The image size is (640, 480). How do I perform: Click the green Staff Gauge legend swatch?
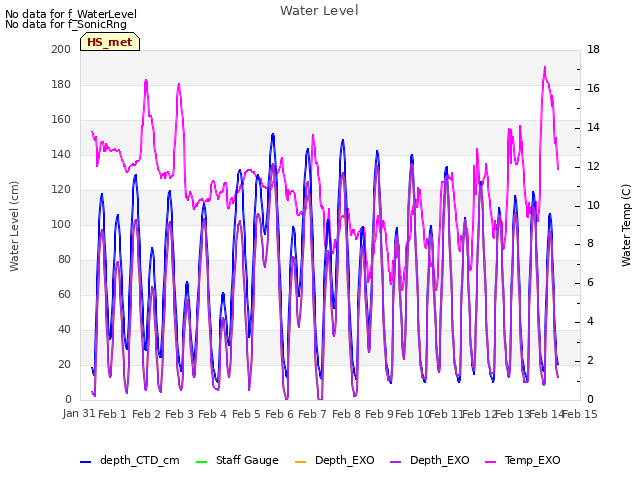coord(201,462)
